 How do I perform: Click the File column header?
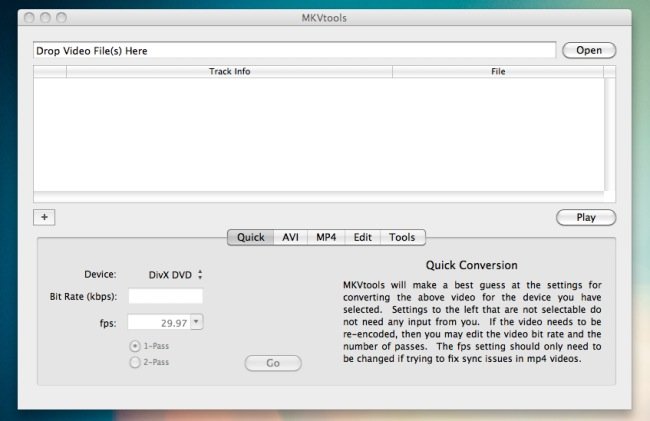498,71
